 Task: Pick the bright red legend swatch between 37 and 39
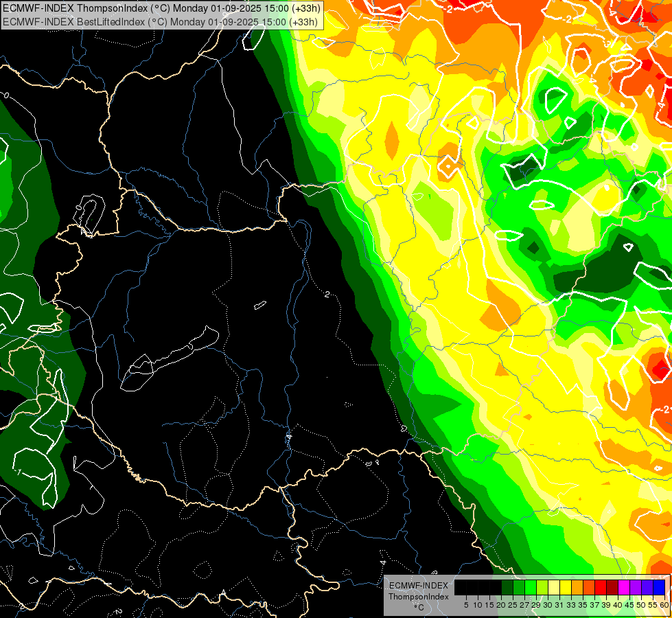(601, 587)
